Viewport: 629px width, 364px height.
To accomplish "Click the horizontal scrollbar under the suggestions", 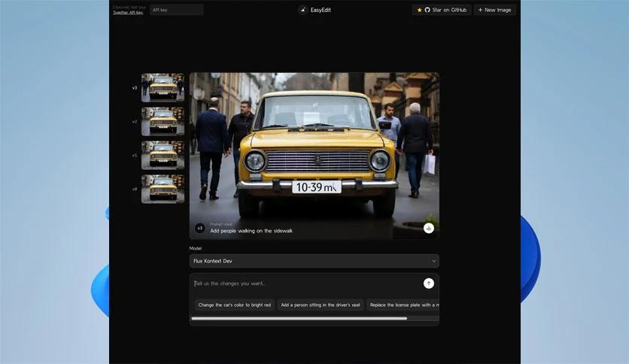I will tap(299, 319).
